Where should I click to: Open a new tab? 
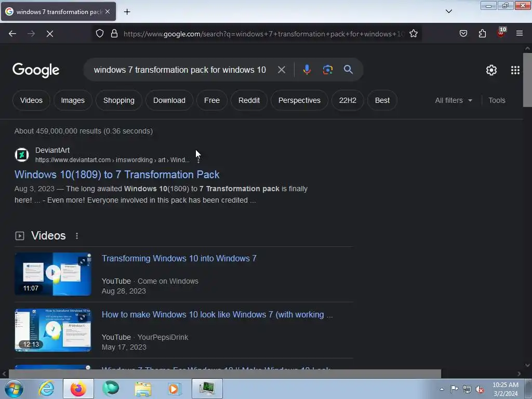point(127,12)
